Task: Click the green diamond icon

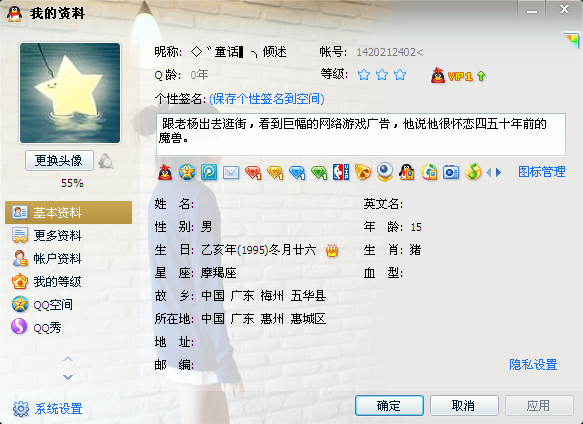Action: point(319,173)
